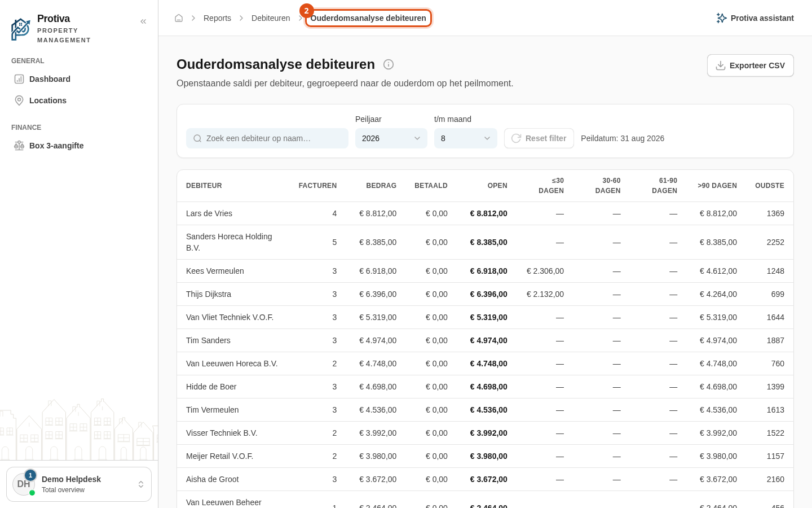The image size is (812, 508).
Task: Click the Reset filter button
Action: pyautogui.click(x=539, y=138)
